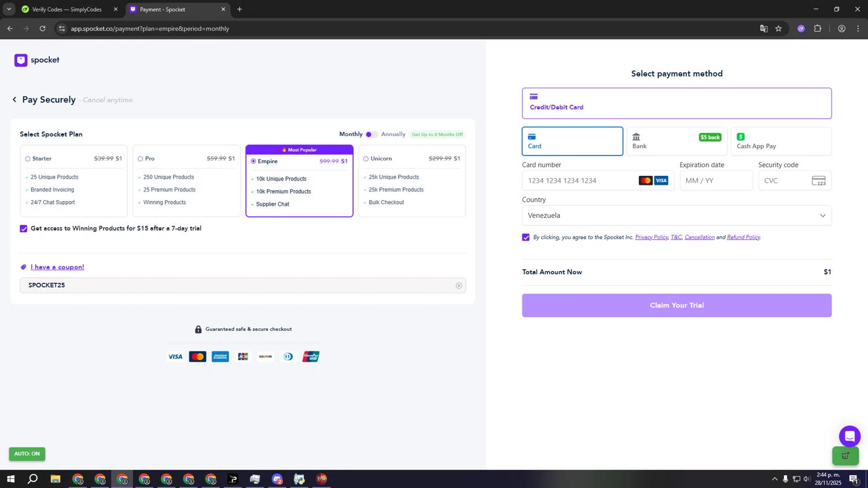The width and height of the screenshot is (868, 488).
Task: Open the 'I have a coupon!' link
Action: [57, 267]
